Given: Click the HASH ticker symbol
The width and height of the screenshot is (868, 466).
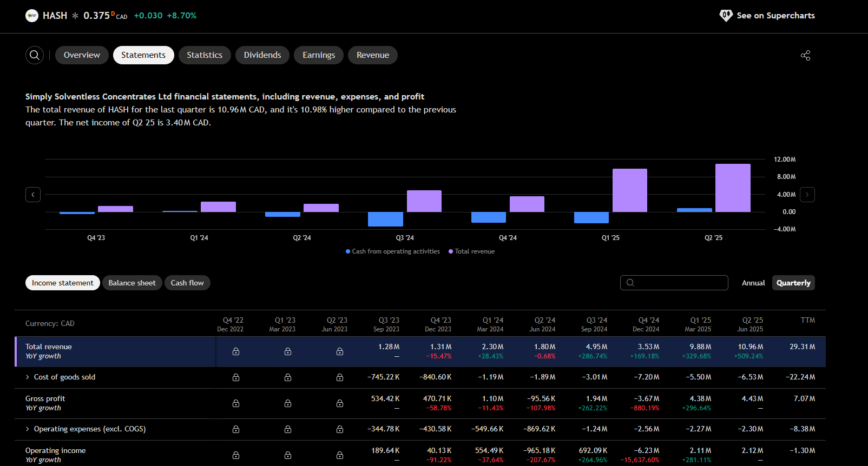Looking at the screenshot, I should 55,16.
